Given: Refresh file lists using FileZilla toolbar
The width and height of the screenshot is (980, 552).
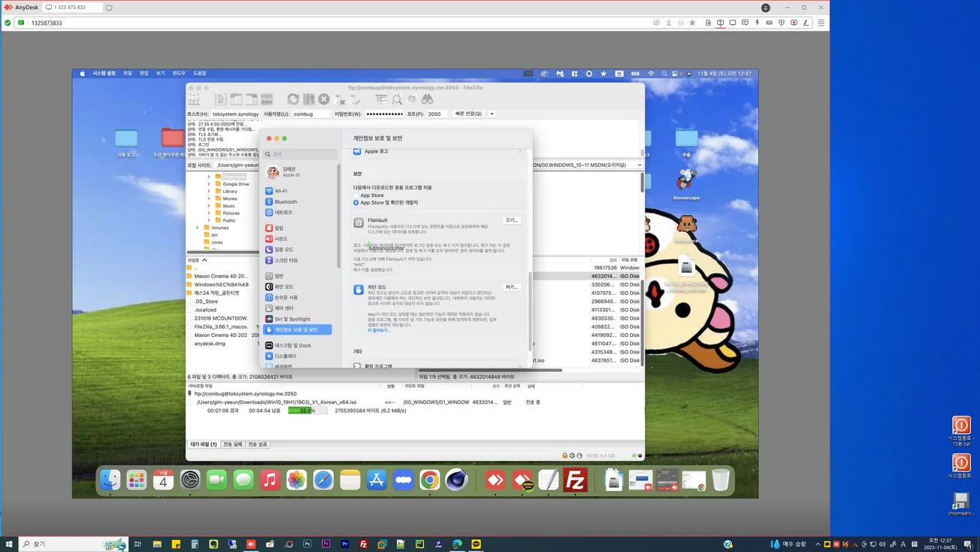Looking at the screenshot, I should click(x=293, y=99).
